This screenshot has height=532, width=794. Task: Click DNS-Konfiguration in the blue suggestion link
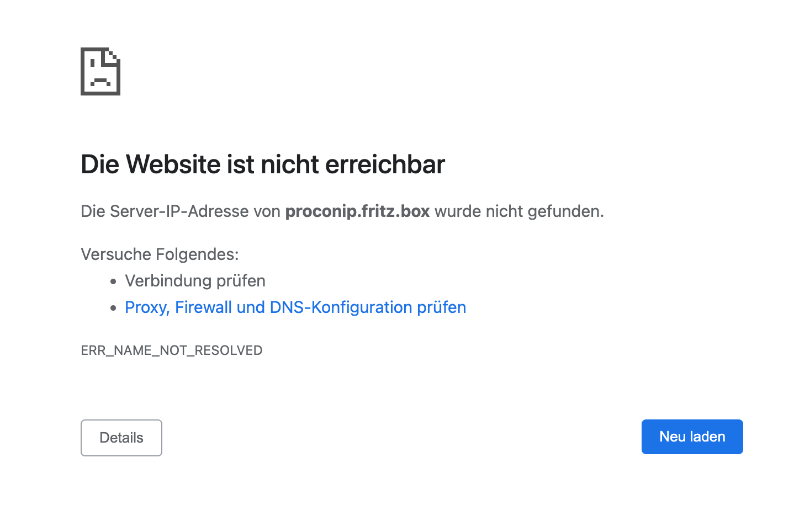pos(341,307)
